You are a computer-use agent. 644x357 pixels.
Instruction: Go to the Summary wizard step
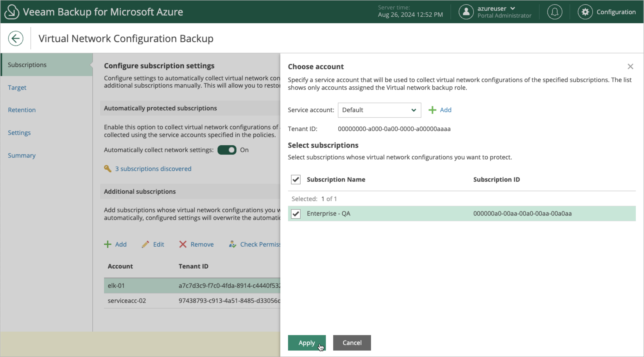(x=22, y=155)
